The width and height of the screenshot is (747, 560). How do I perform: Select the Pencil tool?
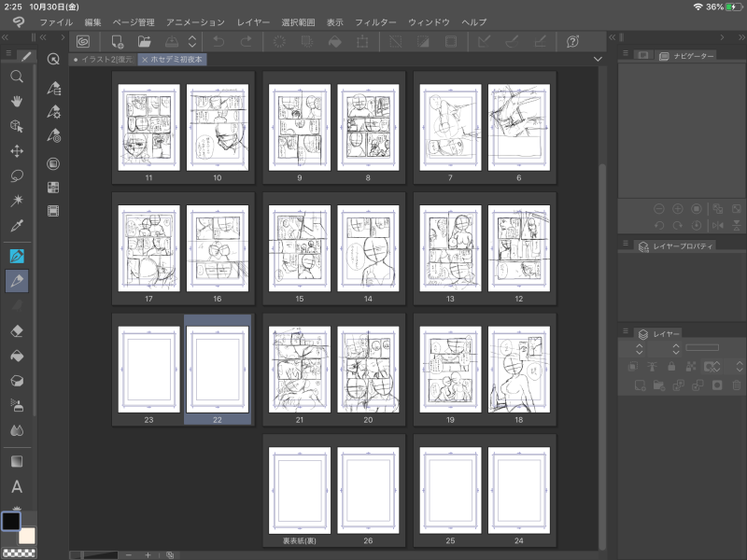[17, 281]
